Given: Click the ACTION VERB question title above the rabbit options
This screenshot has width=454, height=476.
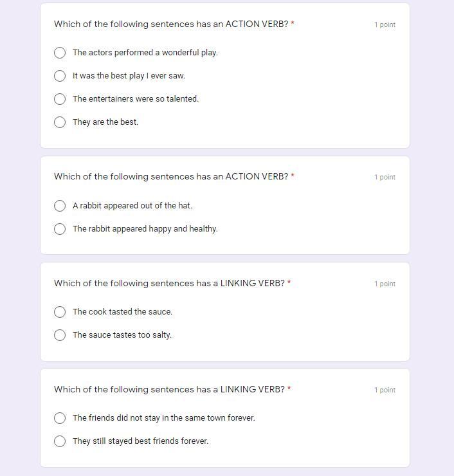Looking at the screenshot, I should pos(171,176).
